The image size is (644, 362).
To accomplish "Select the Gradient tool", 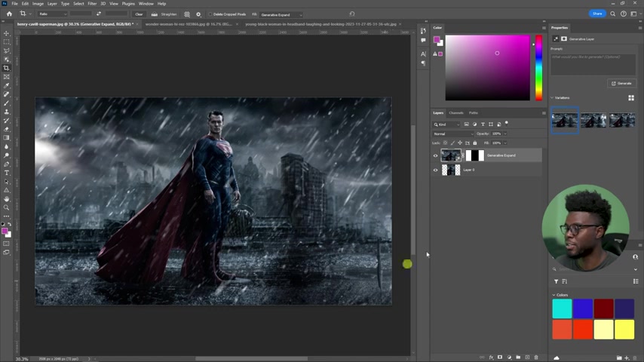I will click(x=6, y=138).
